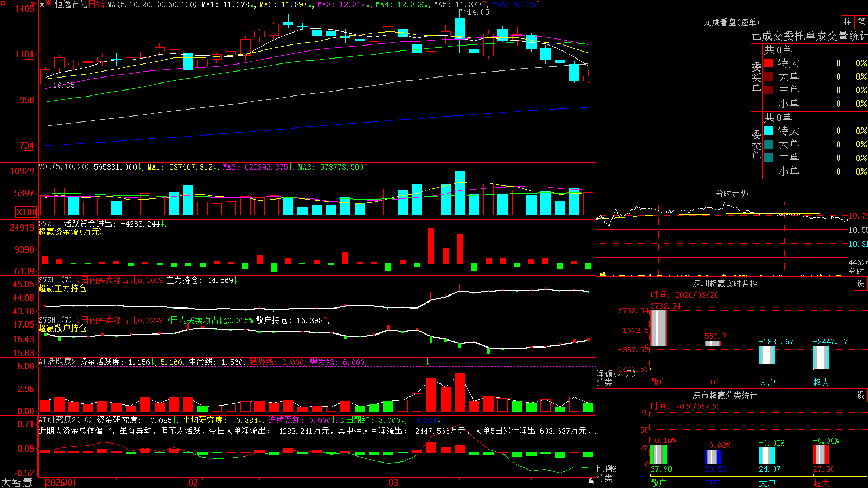
Task: Click the 中户 bar showing 550.7
Action: 713,343
